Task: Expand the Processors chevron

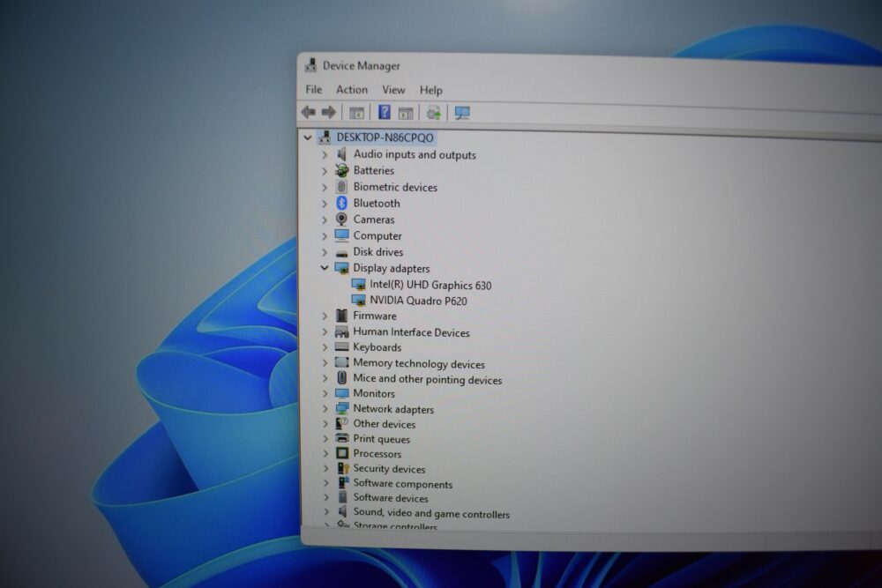Action: click(325, 453)
